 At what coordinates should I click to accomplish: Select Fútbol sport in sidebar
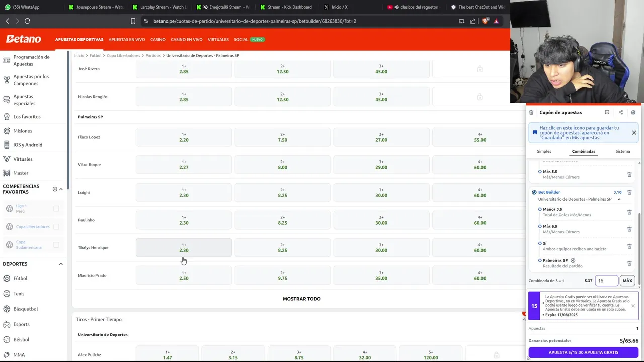point(20,278)
